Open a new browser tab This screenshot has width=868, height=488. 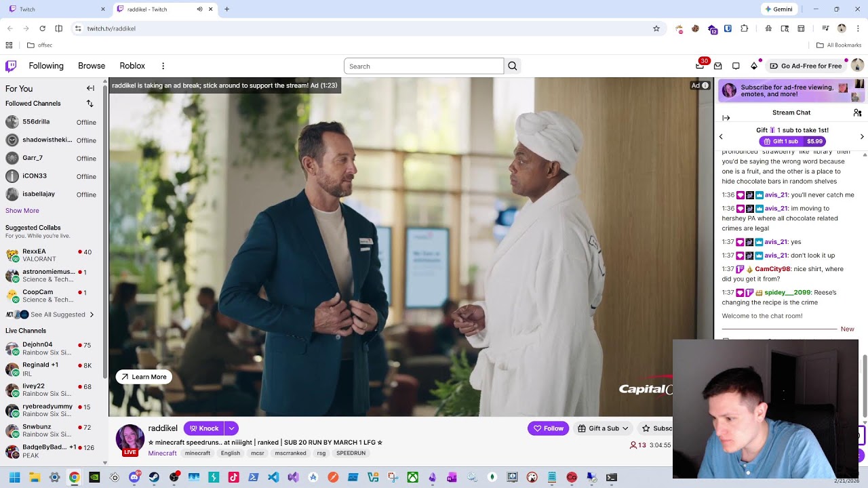pos(226,9)
